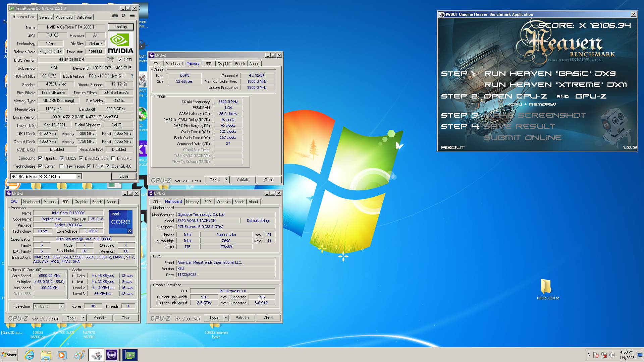Click Open CPU-Z in Heaven benchmark
Image resolution: width=644 pixels, height=362 pixels.
click(x=515, y=96)
